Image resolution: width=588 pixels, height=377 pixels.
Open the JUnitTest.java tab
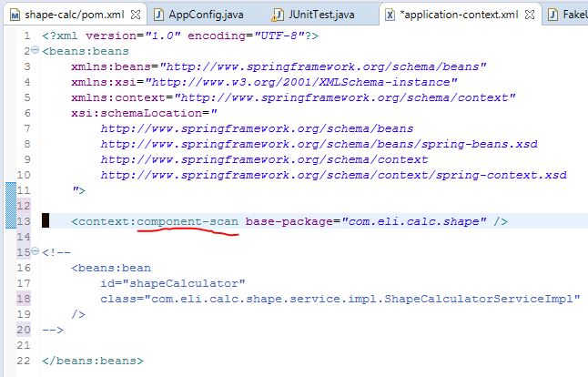point(321,15)
